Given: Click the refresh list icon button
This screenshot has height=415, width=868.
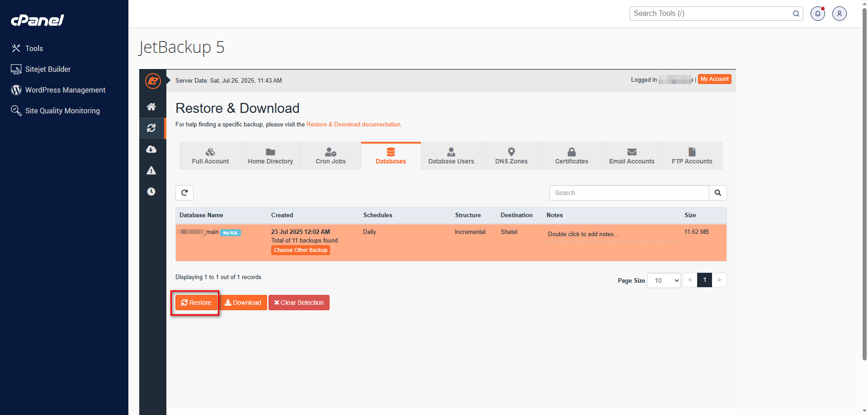Looking at the screenshot, I should point(184,193).
